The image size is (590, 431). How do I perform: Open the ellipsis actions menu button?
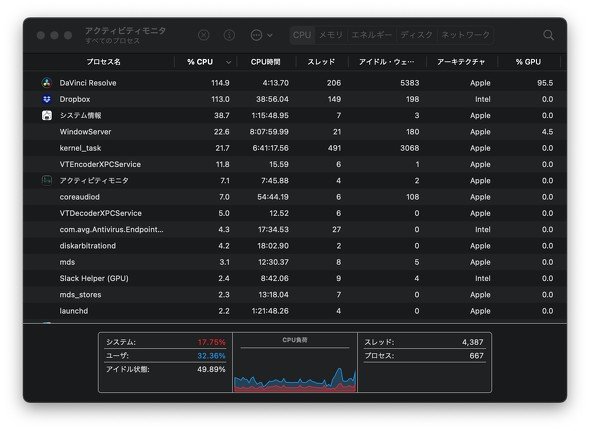[261, 35]
